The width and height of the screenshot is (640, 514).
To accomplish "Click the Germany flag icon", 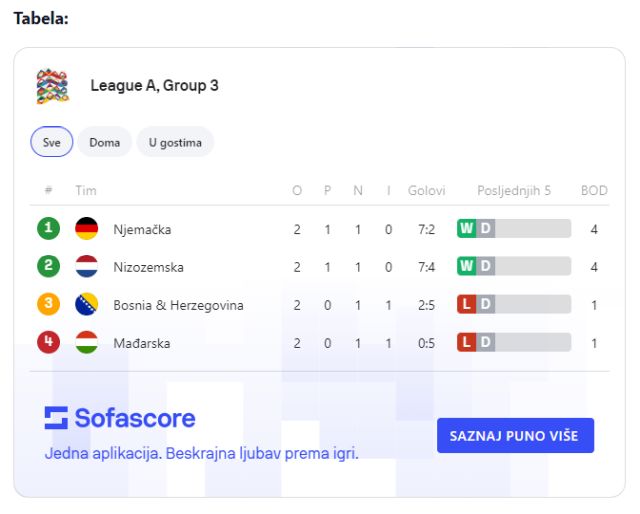I will click(x=86, y=229).
